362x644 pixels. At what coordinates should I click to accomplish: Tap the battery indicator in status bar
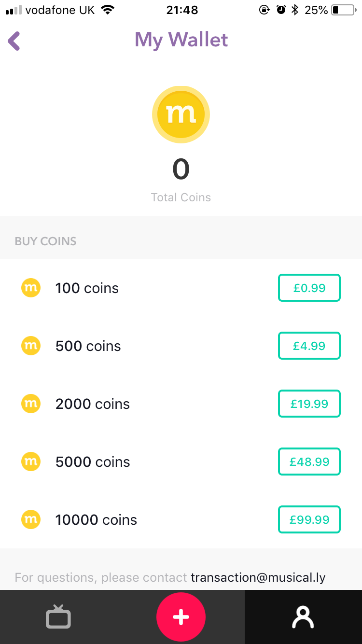click(343, 10)
